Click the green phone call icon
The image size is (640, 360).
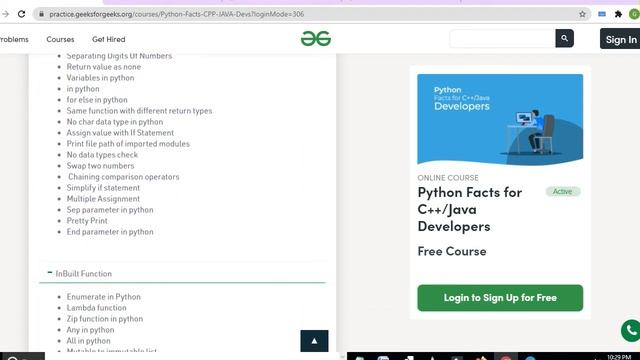pos(631,330)
